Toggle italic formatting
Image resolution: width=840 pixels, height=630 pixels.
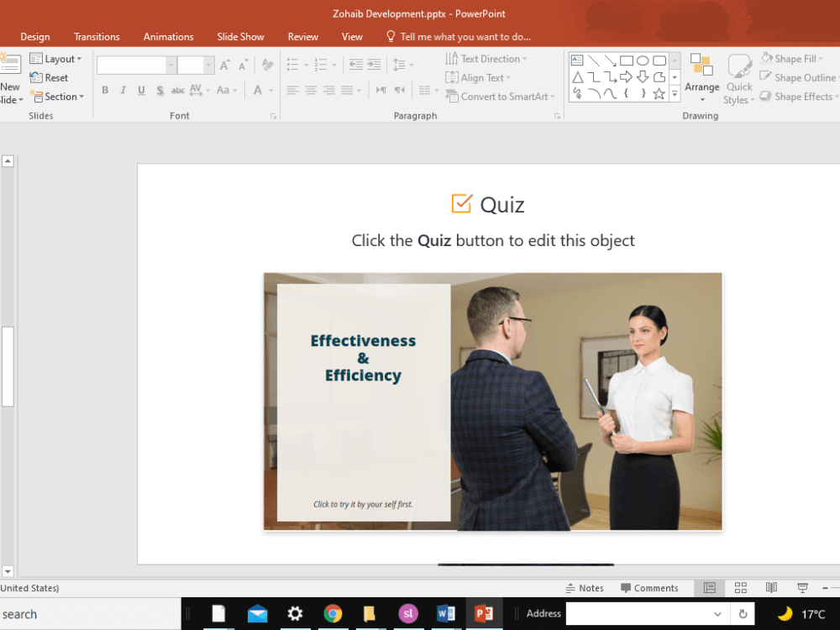123,90
